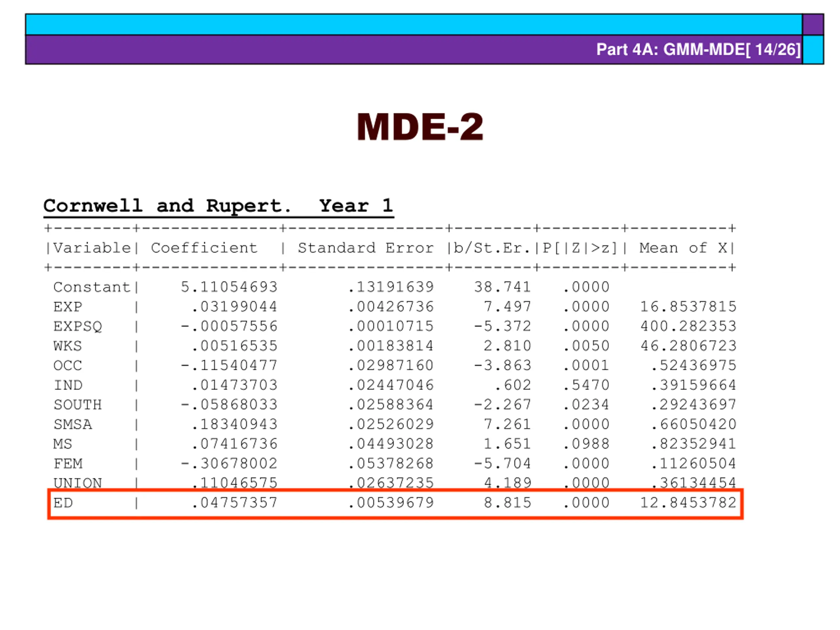Click the EXPSQ mean 400.282353
The height and width of the screenshot is (630, 840).
point(688,326)
